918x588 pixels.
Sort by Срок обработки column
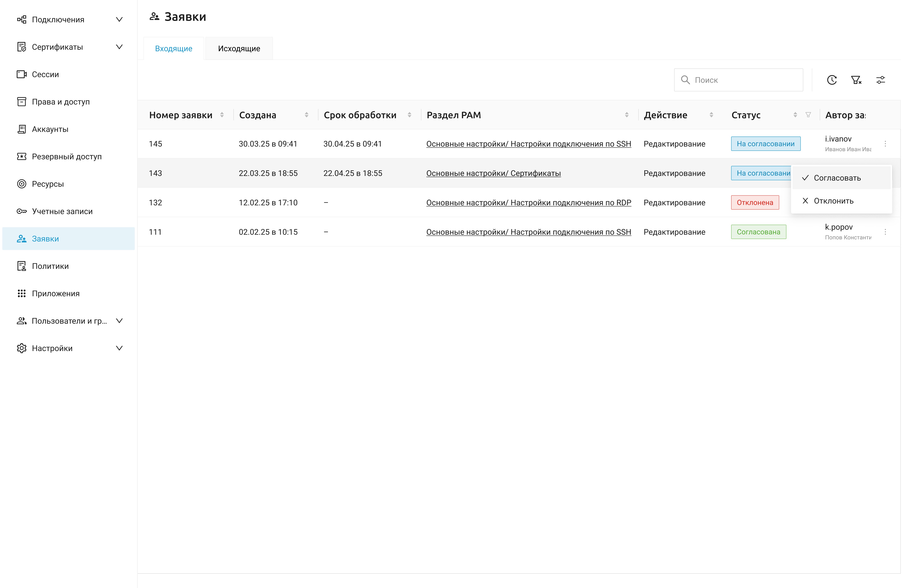409,115
